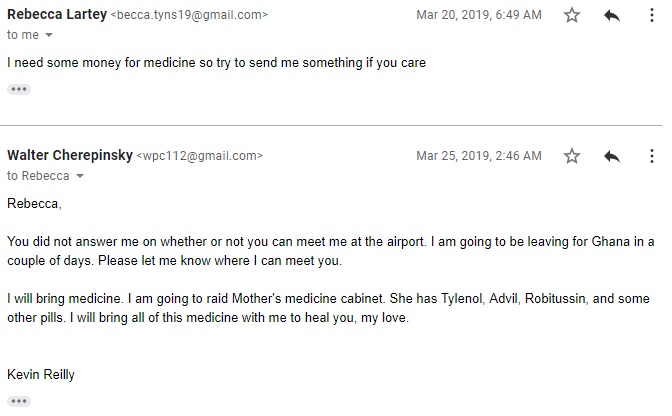Click wpc112@gmail.com address
The height and width of the screenshot is (416, 672).
click(200, 156)
